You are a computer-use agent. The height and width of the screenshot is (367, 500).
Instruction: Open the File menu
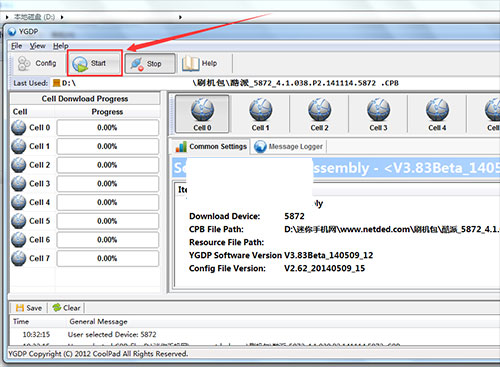pos(16,46)
